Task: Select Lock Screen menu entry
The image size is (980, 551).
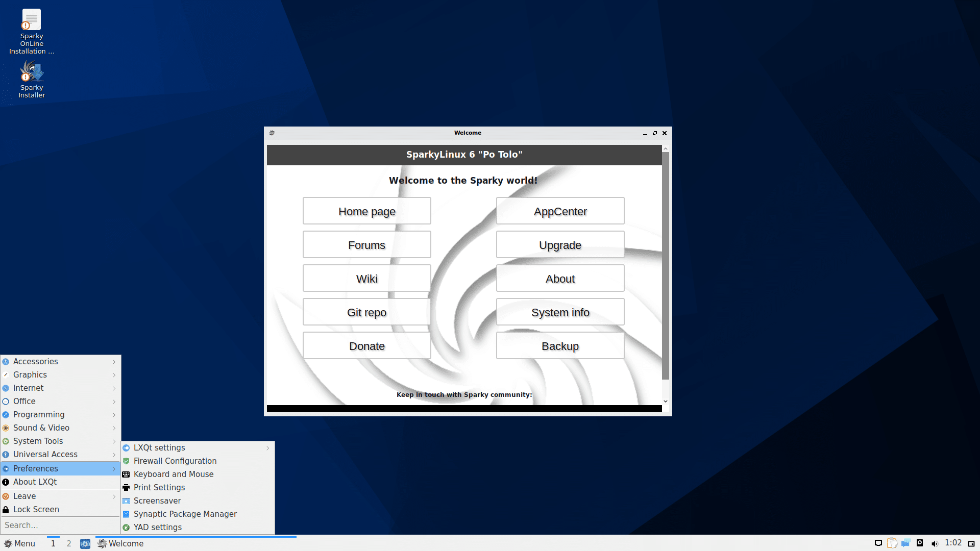Action: [36, 509]
